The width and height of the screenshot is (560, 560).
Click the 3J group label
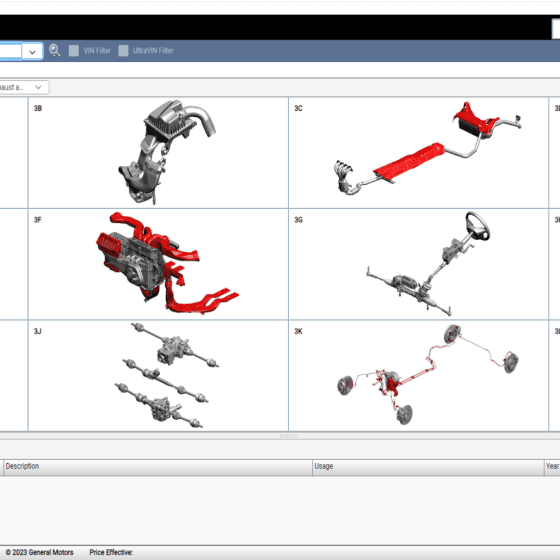(38, 331)
